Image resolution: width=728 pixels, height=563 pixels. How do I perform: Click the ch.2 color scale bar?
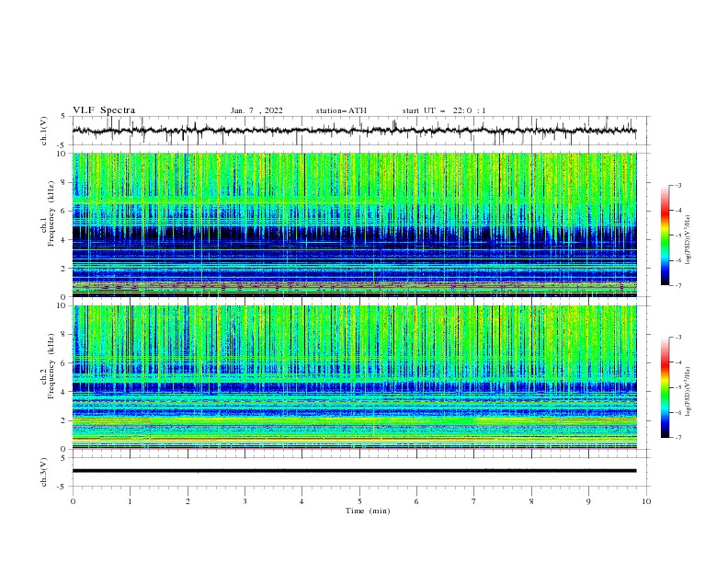click(665, 387)
